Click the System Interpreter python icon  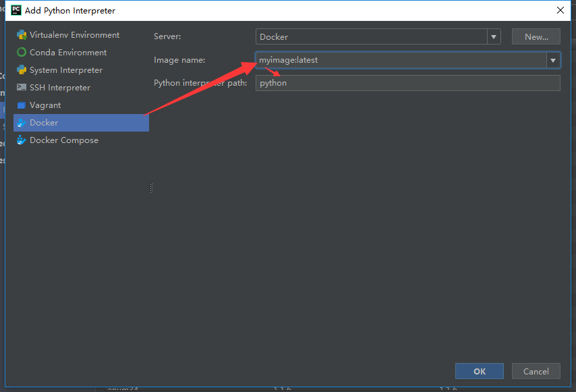[x=22, y=69]
